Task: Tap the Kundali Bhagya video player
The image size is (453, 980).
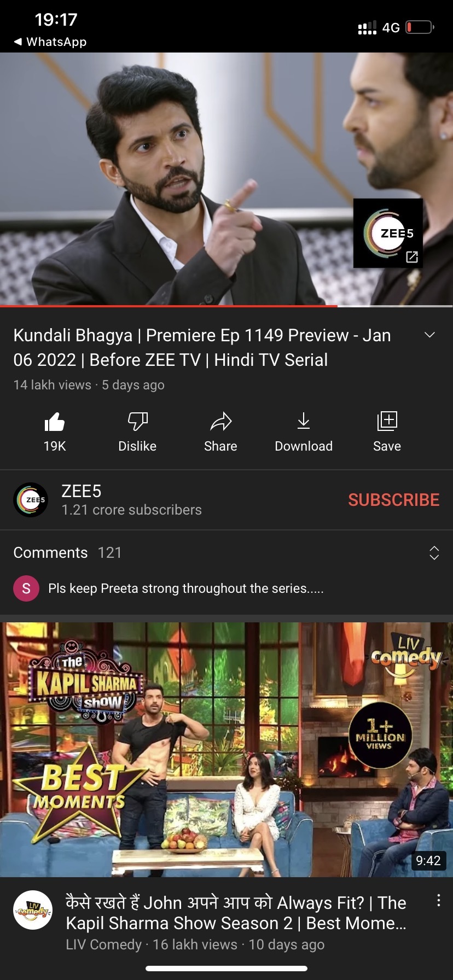Action: click(x=226, y=179)
